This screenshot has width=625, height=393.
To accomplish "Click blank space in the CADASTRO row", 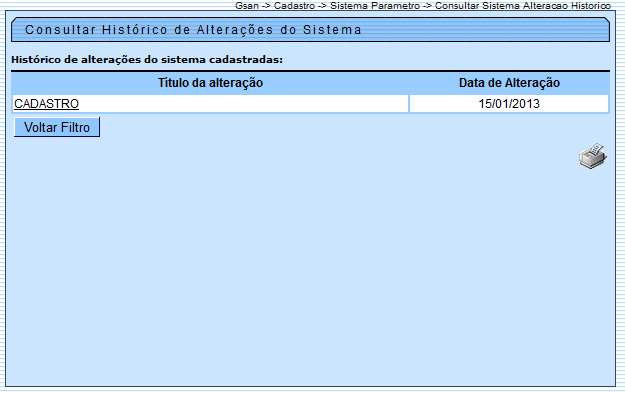I will coord(243,104).
